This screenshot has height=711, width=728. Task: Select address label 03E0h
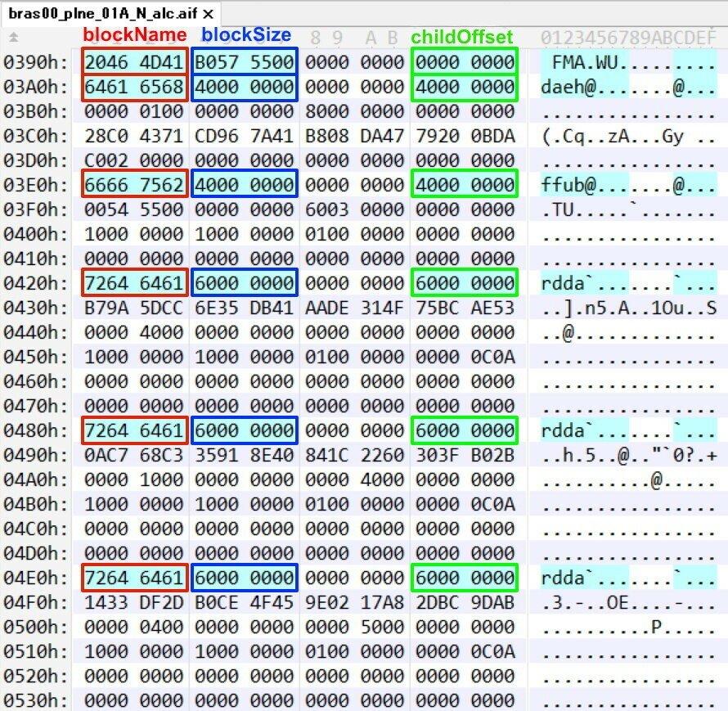tap(35, 185)
